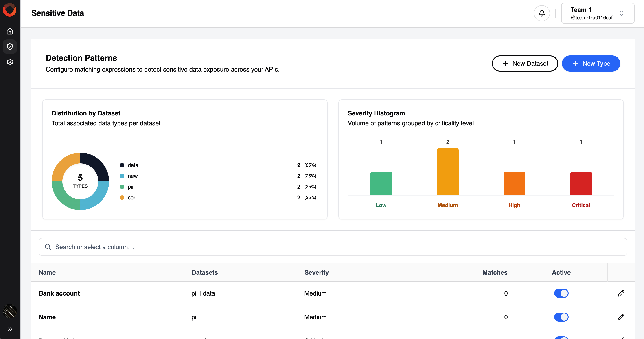Select the orange 'ser' legend dot

pos(122,197)
